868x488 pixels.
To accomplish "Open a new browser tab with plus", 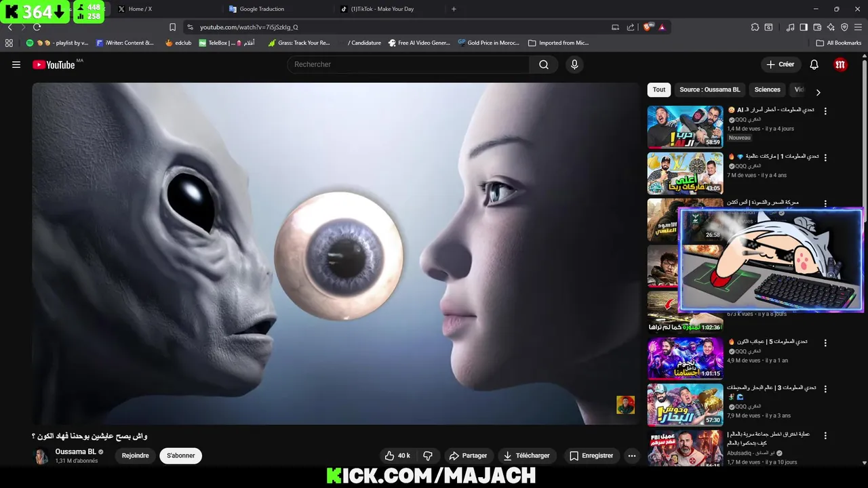I will click(454, 9).
